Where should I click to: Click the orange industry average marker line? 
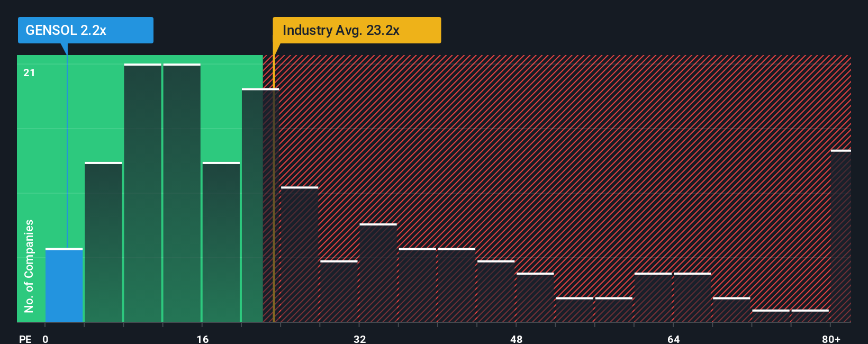coord(274,183)
